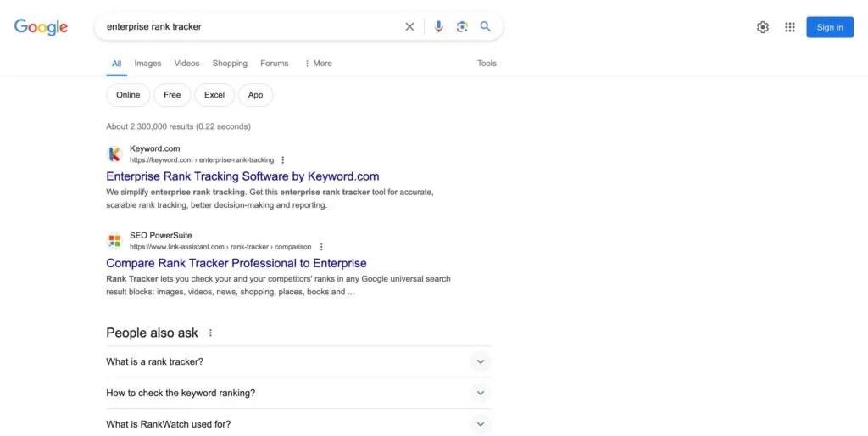
Task: Switch to the Videos tab
Action: pyautogui.click(x=186, y=64)
